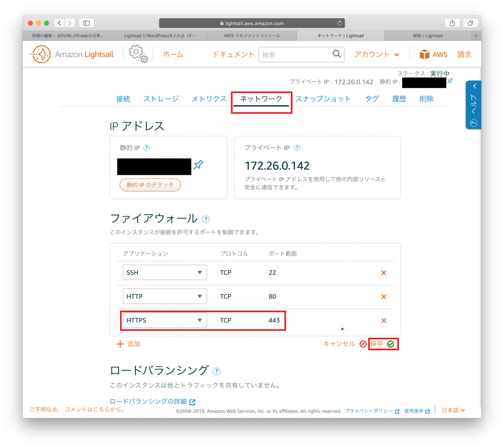Show all tabs button in Safari
This screenshot has width=504, height=448.
point(470,23)
